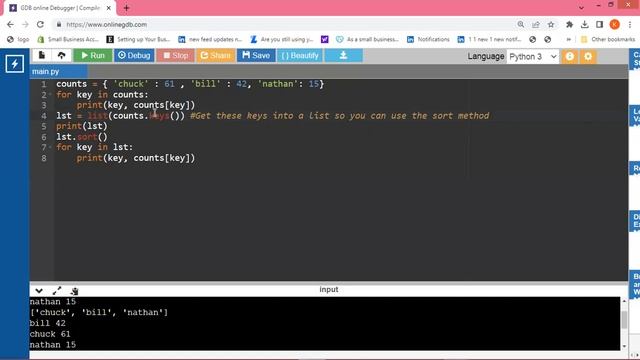Viewport: 640px width, 360px height.
Task: Close the GDB online Debugger tab
Action: click(x=109, y=8)
